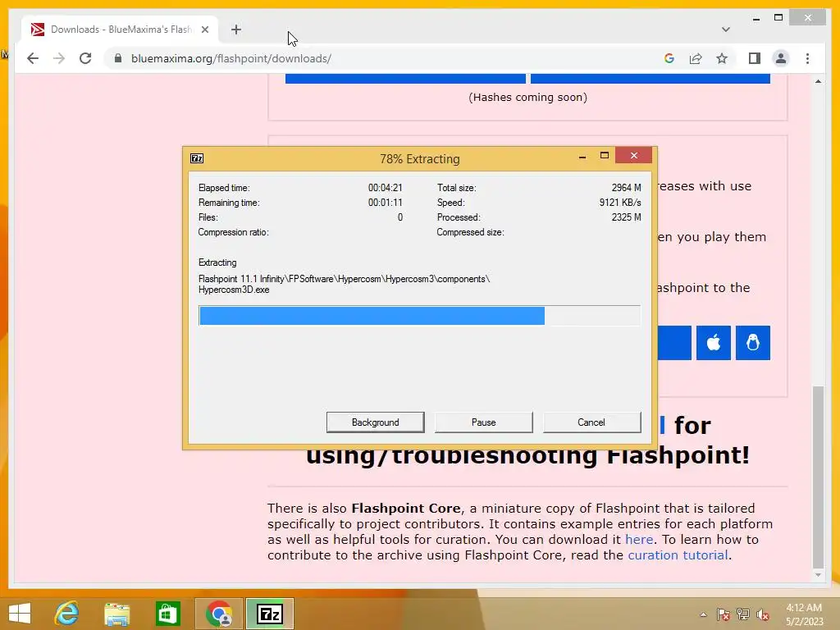This screenshot has height=630, width=840.
Task: Click the Total size value 2964 M
Action: 626,188
